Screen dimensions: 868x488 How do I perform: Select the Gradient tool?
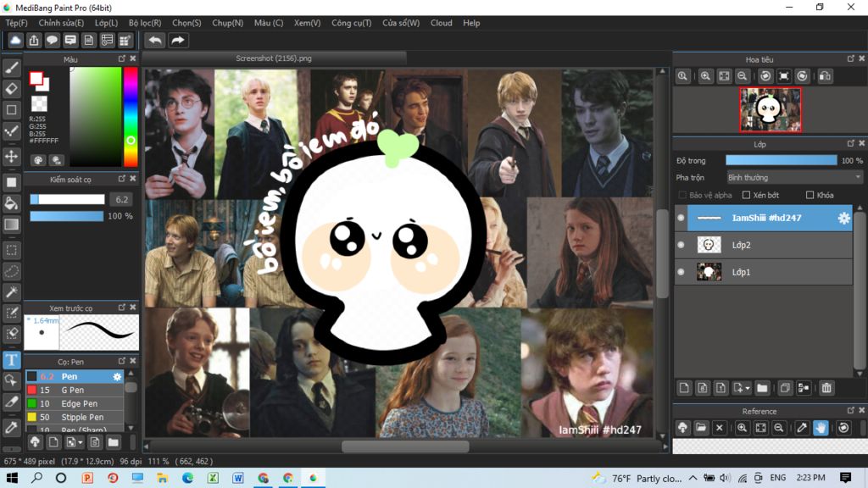(x=11, y=225)
